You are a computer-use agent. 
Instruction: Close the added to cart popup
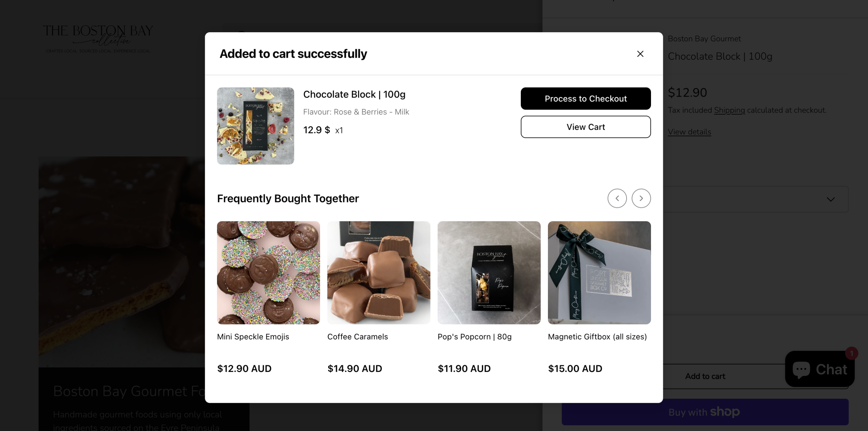click(640, 54)
